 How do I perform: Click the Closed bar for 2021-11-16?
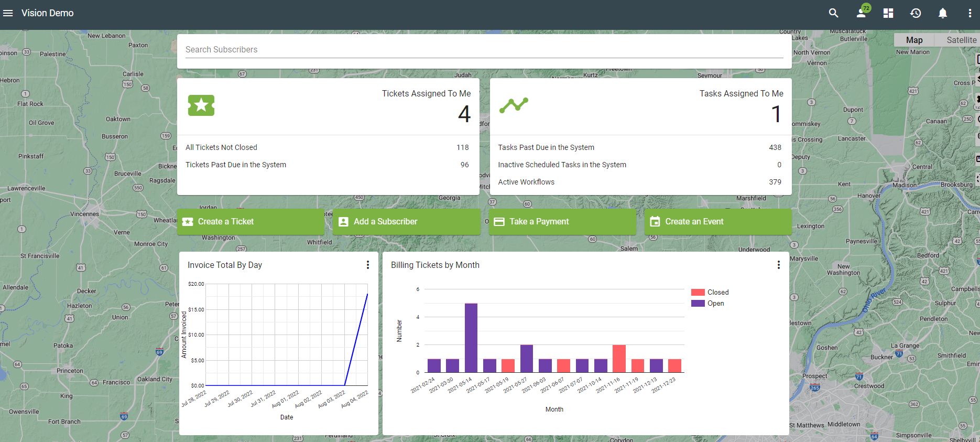pos(619,359)
